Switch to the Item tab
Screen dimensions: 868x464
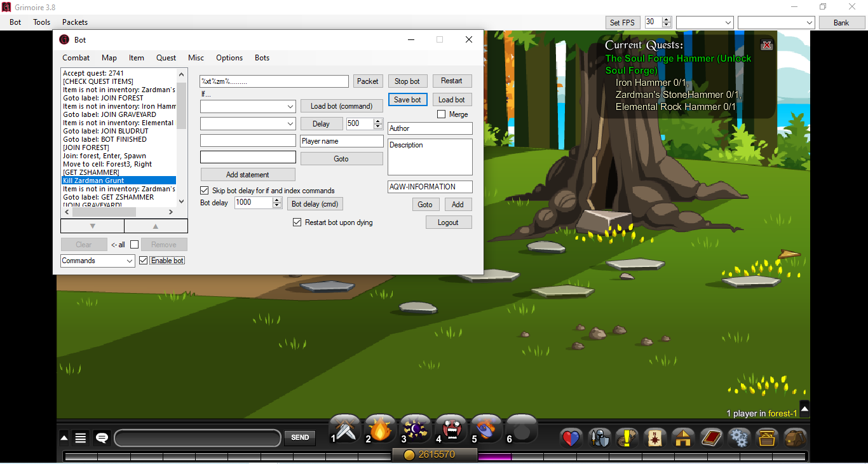pos(137,58)
